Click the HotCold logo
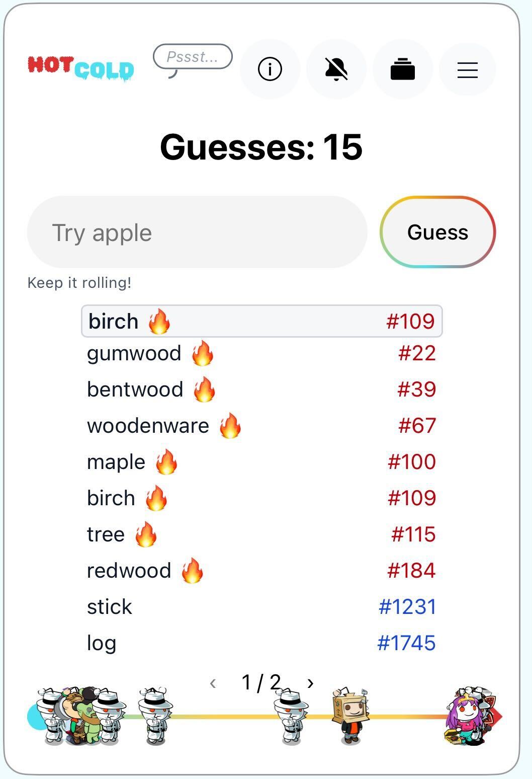Screen dimensions: 532x779 tap(81, 68)
